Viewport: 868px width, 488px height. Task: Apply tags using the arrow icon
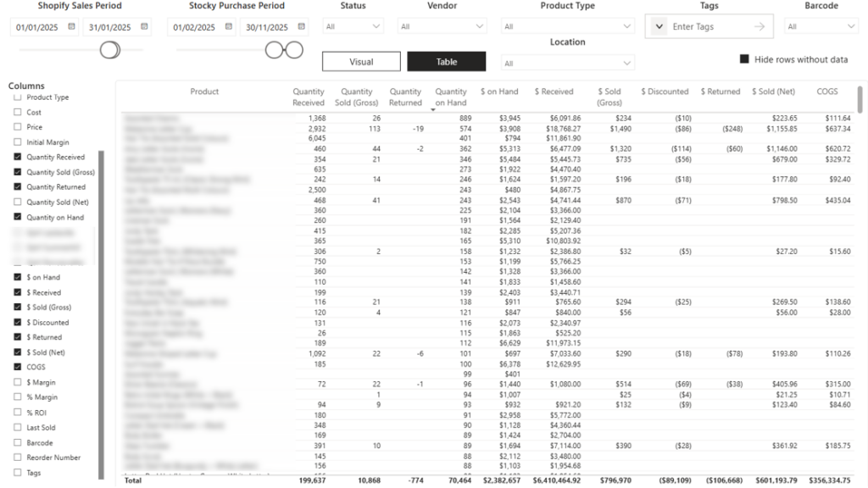click(x=761, y=26)
